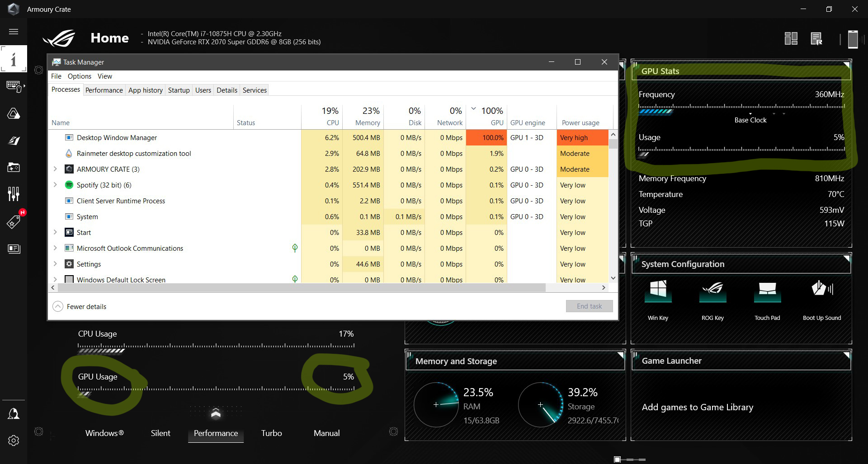This screenshot has height=464, width=868.
Task: Click Add games to Game Library
Action: coord(698,407)
